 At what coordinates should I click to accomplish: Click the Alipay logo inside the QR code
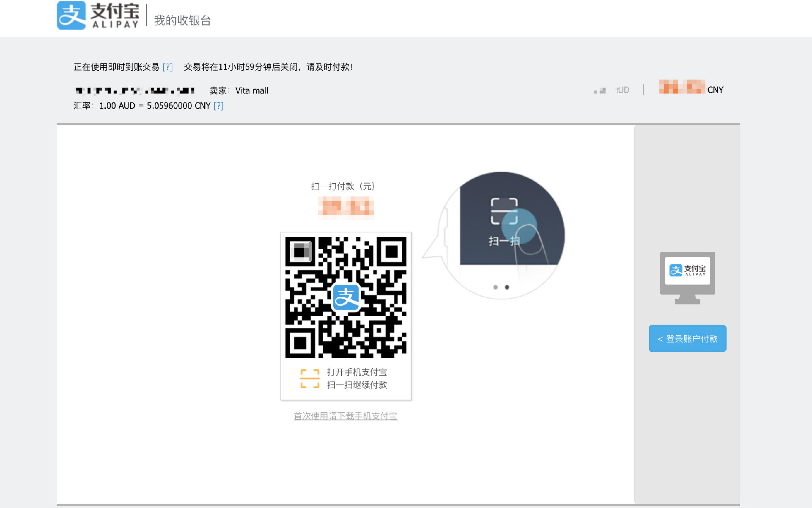346,297
